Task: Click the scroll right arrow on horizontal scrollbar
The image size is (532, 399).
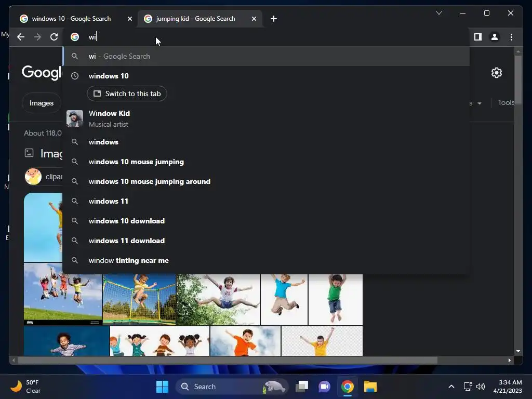Action: [x=509, y=361]
